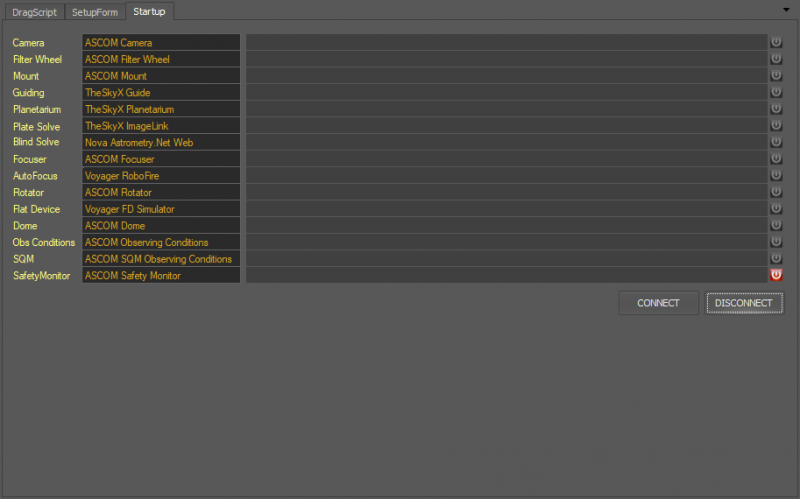The image size is (800, 499).
Task: Switch to the SetupForm tab
Action: point(95,12)
